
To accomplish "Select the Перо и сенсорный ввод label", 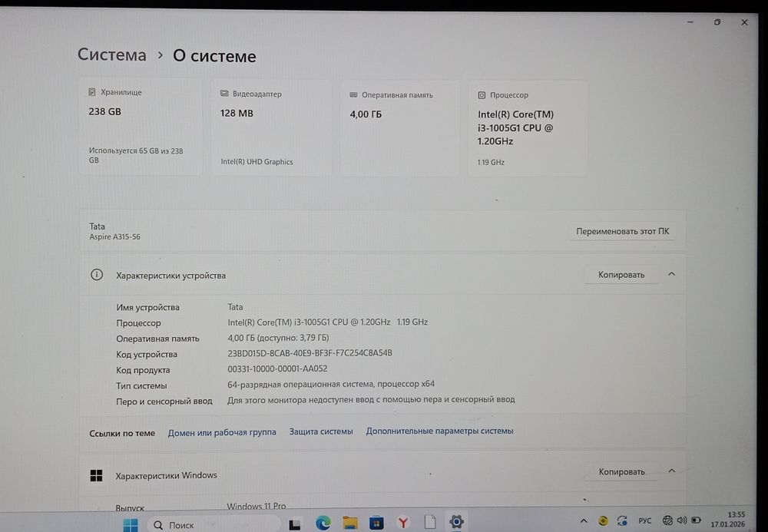I will coord(164,401).
